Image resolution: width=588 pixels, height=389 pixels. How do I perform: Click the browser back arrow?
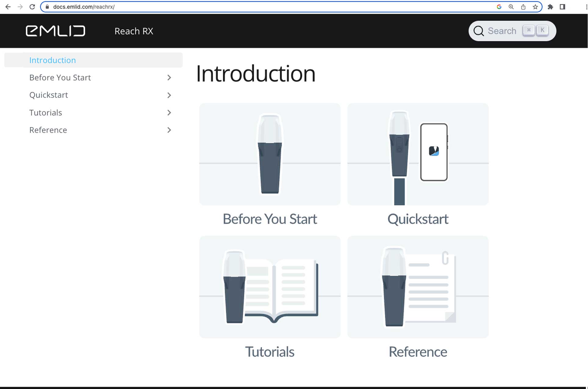[8, 7]
